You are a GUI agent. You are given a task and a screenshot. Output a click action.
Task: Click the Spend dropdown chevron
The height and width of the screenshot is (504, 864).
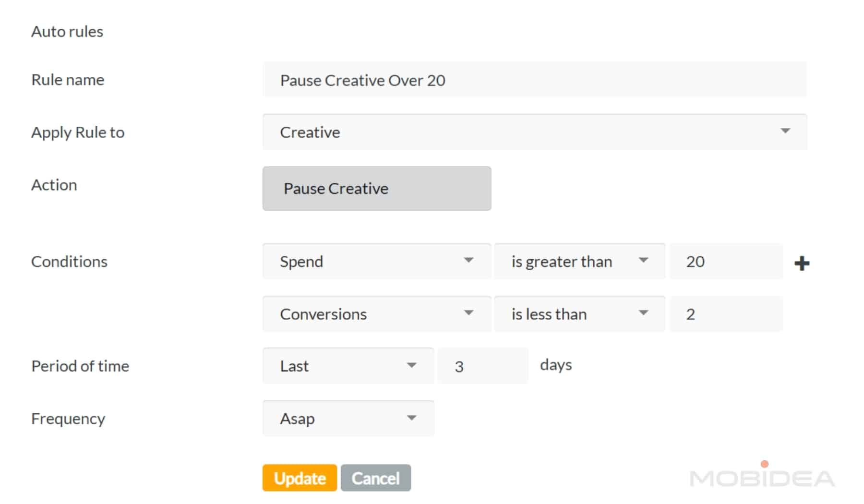click(469, 261)
